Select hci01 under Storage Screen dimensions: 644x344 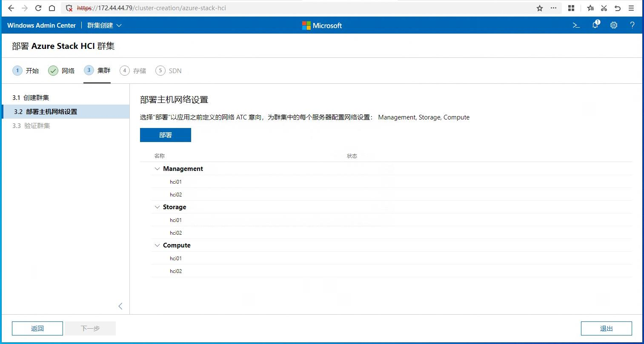[176, 220]
